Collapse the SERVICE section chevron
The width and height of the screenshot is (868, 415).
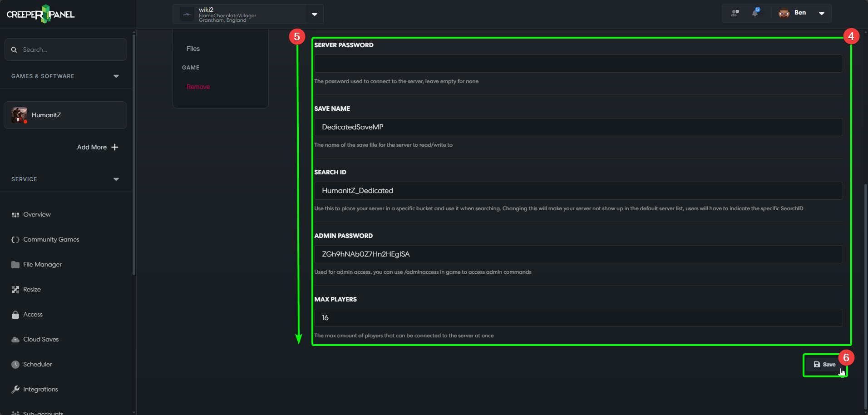[116, 179]
